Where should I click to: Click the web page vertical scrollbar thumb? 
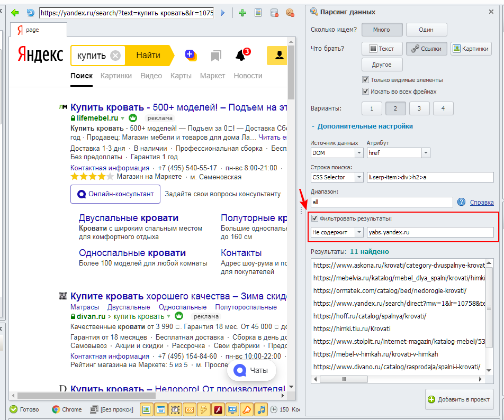pos(291,73)
